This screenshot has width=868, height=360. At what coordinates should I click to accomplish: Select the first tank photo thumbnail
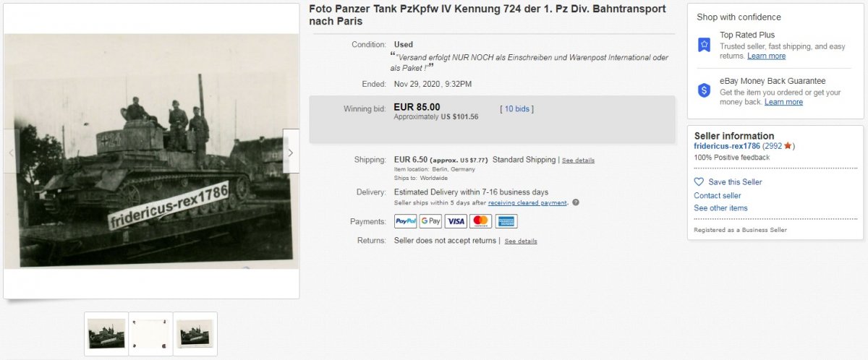[x=106, y=333]
